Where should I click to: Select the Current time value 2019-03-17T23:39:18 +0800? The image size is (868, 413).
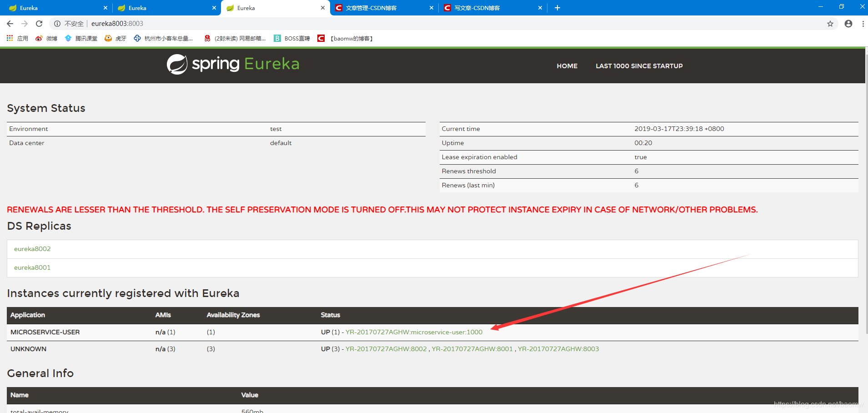[x=679, y=129]
